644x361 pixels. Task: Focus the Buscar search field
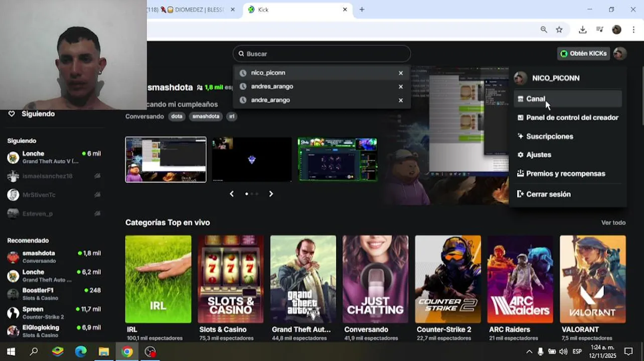click(x=321, y=54)
